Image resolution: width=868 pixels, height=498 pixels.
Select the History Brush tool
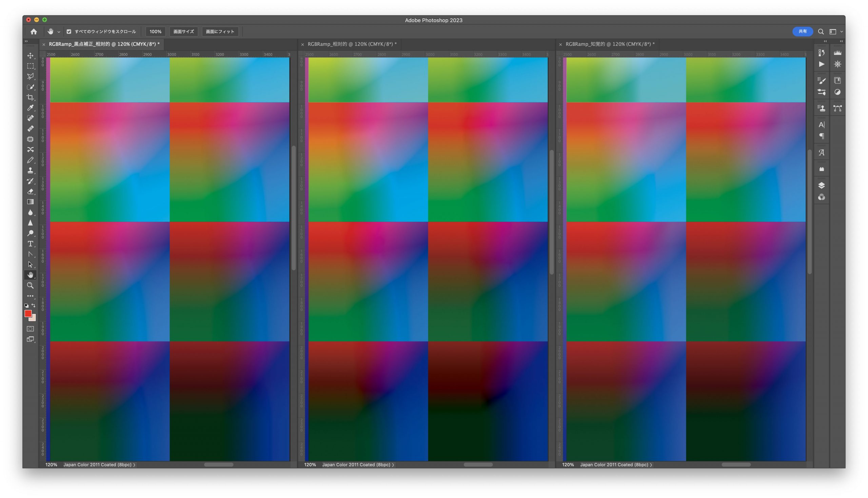31,181
